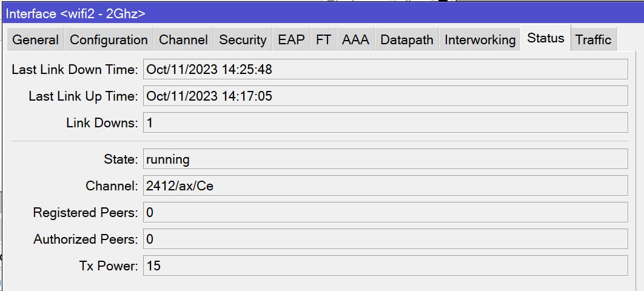Click the Registered Peers field
The image size is (644, 291).
coord(385,212)
